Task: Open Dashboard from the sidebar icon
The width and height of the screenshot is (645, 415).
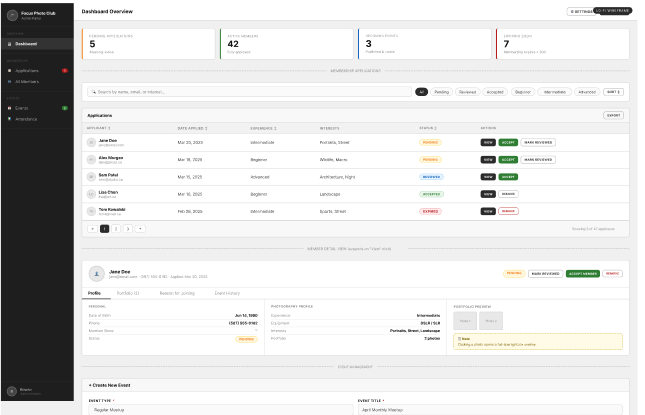Action: click(10, 44)
